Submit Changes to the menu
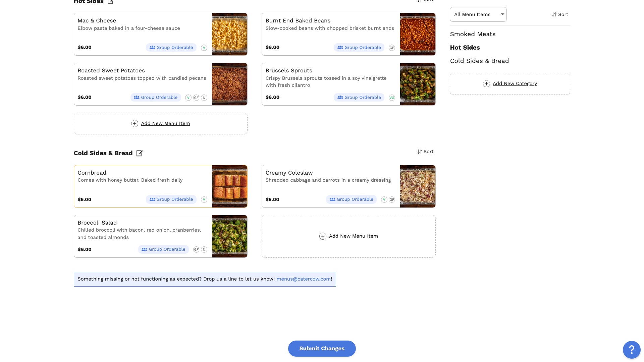The width and height of the screenshot is (644, 362). 322,349
